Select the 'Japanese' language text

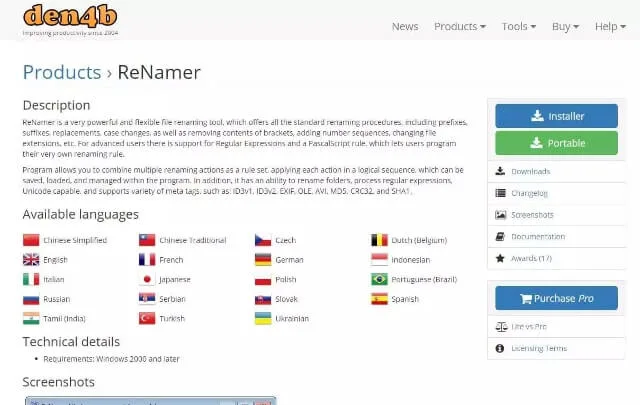(x=175, y=279)
